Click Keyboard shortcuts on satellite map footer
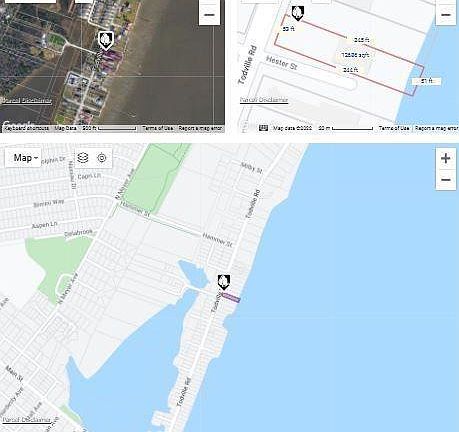Image resolution: width=459 pixels, height=432 pixels. 26,128
